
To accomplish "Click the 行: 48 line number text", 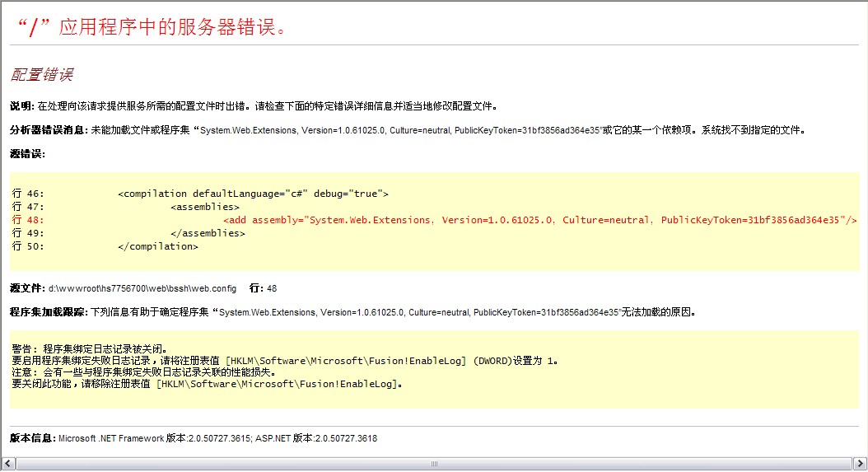I will pyautogui.click(x=263, y=288).
